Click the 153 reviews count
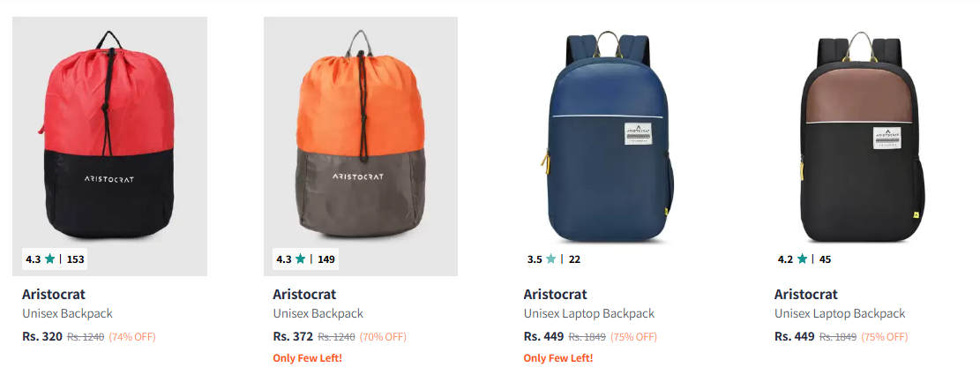 [x=76, y=259]
